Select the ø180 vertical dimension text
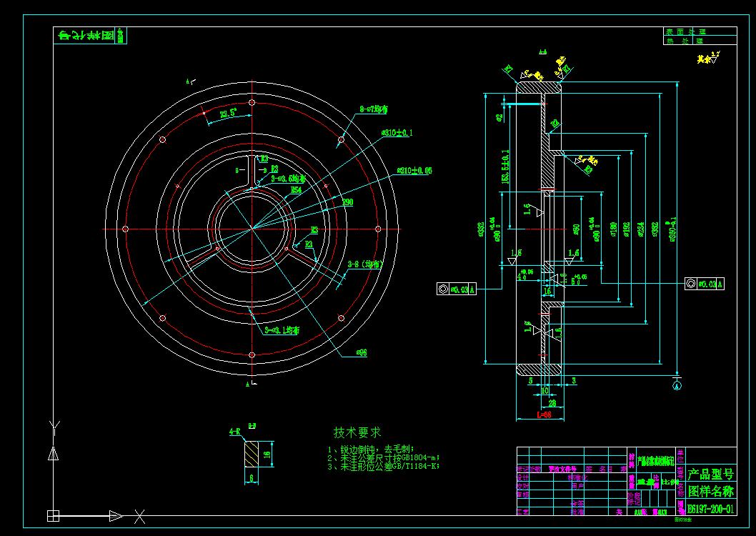The image size is (756, 536). coord(613,229)
